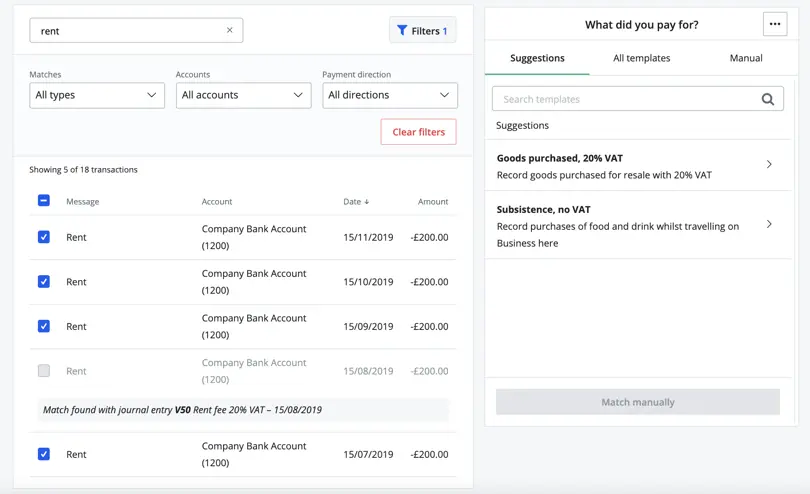This screenshot has width=810, height=494.
Task: Select the Goods purchased, 20% VAT suggestion
Action: click(638, 165)
